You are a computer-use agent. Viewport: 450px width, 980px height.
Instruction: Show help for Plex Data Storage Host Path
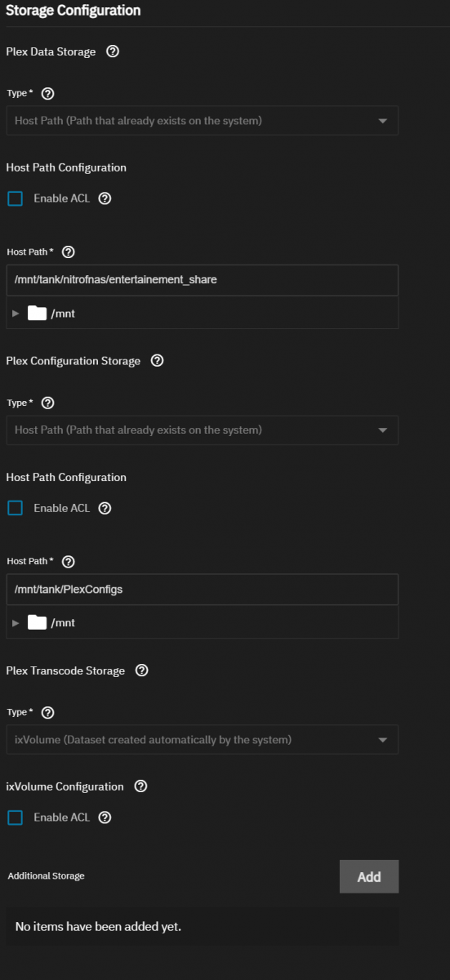[x=69, y=252]
